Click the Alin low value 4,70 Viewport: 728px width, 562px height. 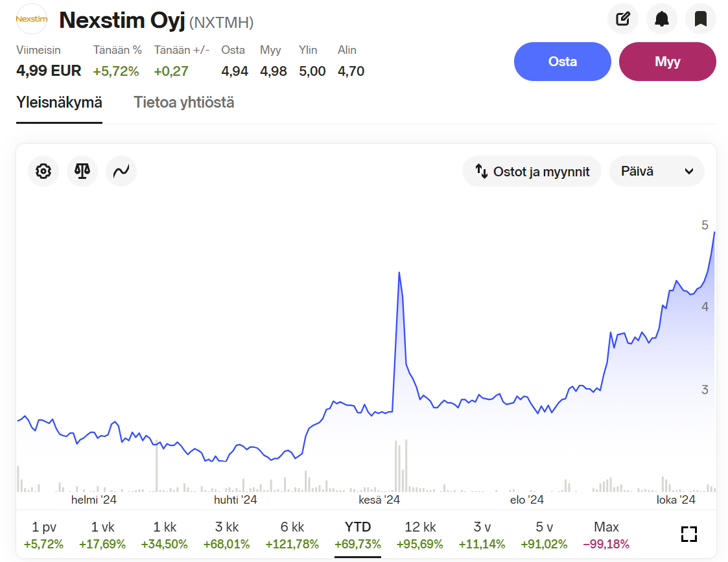click(351, 71)
